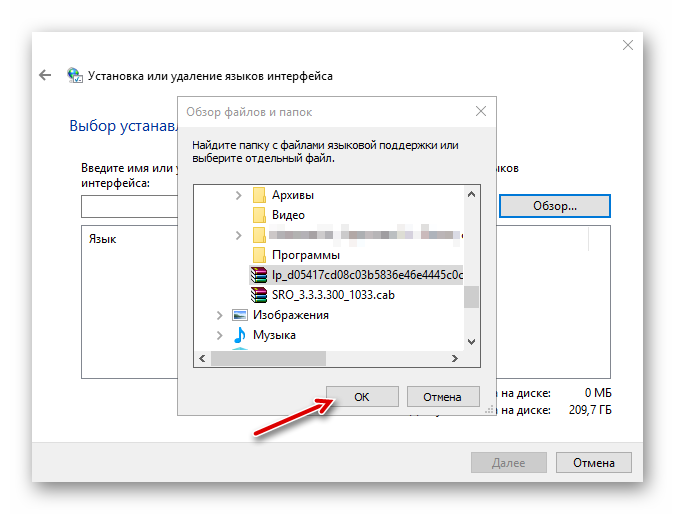The image size is (675, 514).
Task: Click the vertical scrollbar down arrow
Action: coord(471,342)
